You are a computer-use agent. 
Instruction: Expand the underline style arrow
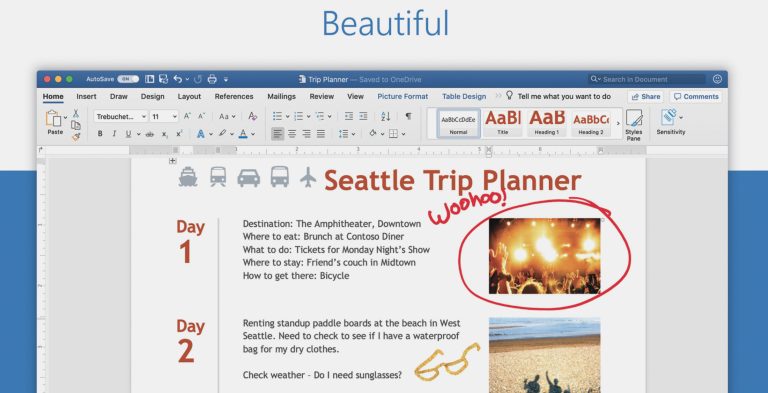coord(139,134)
